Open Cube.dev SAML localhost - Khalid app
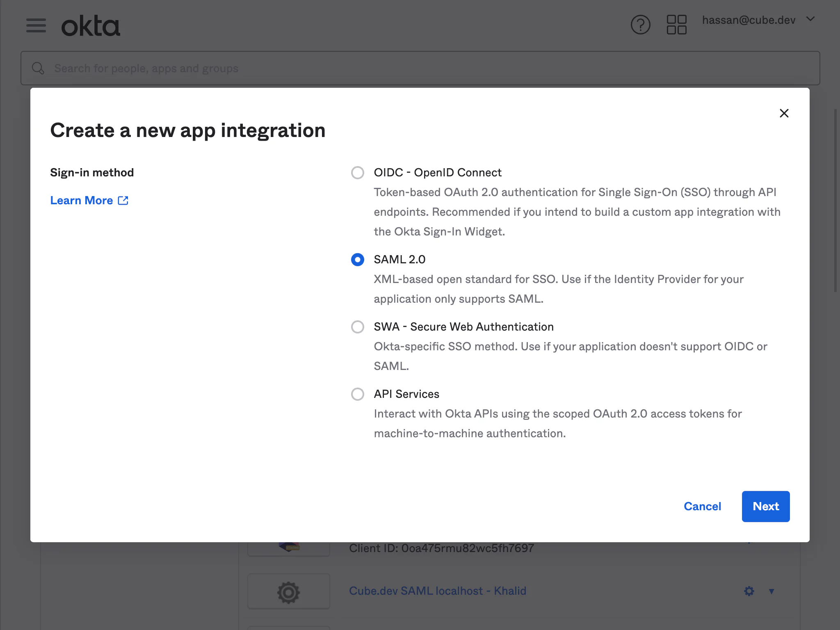840x630 pixels. pos(437,591)
